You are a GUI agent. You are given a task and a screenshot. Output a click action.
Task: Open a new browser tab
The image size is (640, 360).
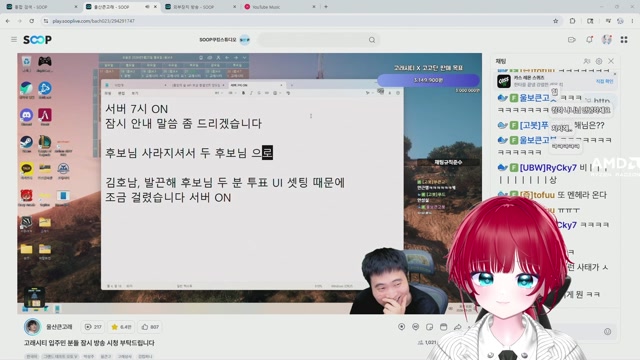coord(326,7)
